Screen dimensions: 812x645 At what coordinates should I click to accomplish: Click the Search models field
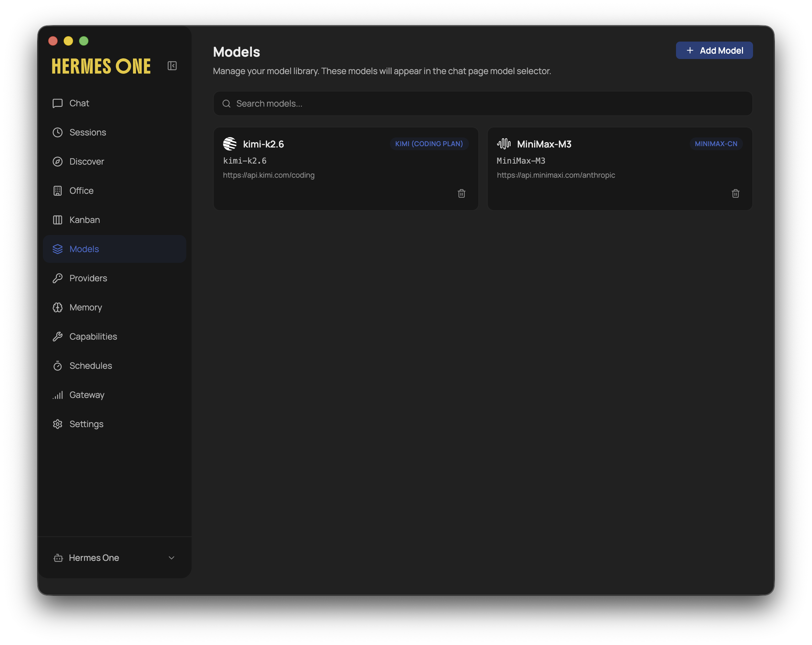pos(482,104)
